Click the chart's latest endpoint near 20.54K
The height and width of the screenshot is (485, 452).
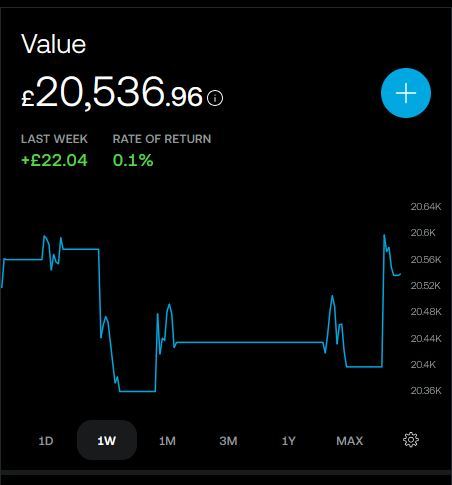coord(399,274)
